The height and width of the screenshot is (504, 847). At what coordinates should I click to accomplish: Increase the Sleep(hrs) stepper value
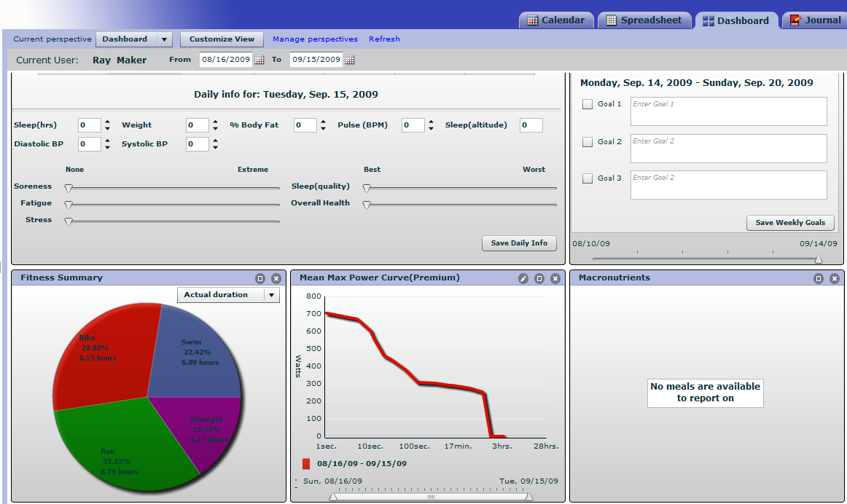point(107,122)
